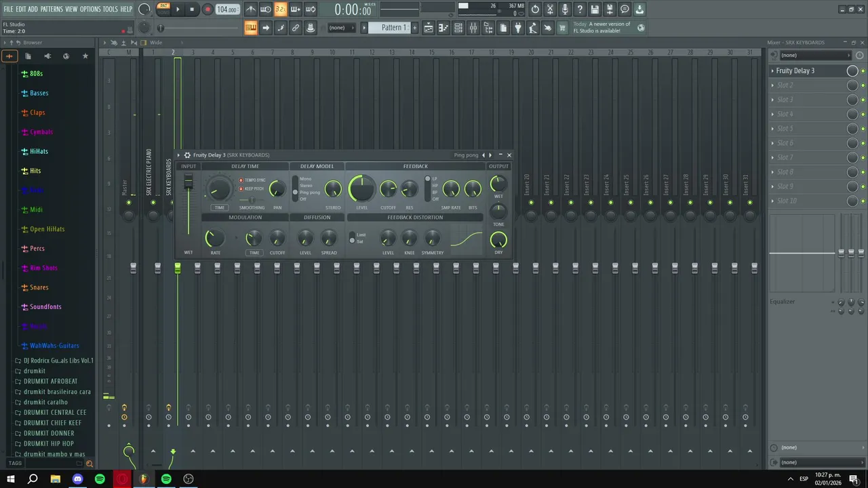Image resolution: width=868 pixels, height=488 pixels.
Task: Open the OPTIONS menu
Action: tap(90, 9)
